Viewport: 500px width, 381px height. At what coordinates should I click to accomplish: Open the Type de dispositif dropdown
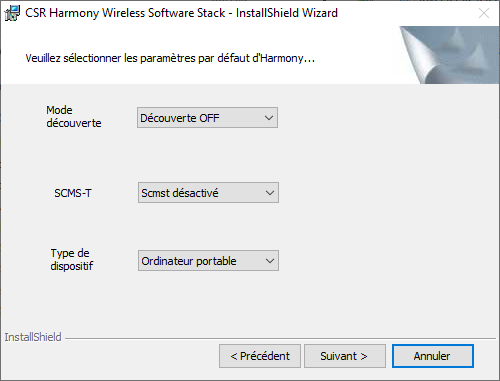tap(208, 261)
